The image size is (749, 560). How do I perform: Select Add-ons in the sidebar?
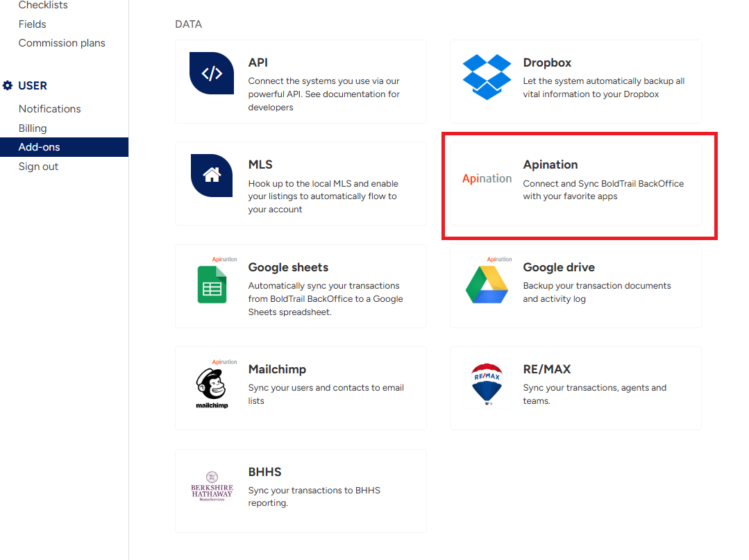[x=40, y=147]
